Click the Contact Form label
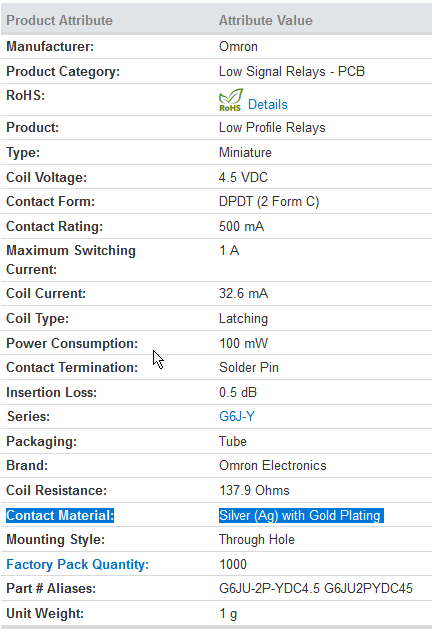This screenshot has height=633, width=432. (x=50, y=201)
